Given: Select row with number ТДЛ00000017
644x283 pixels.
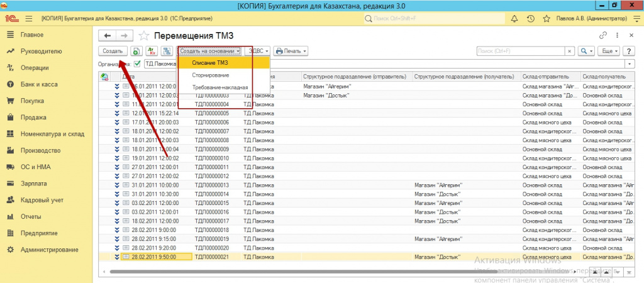Looking at the screenshot, I should (368, 221).
